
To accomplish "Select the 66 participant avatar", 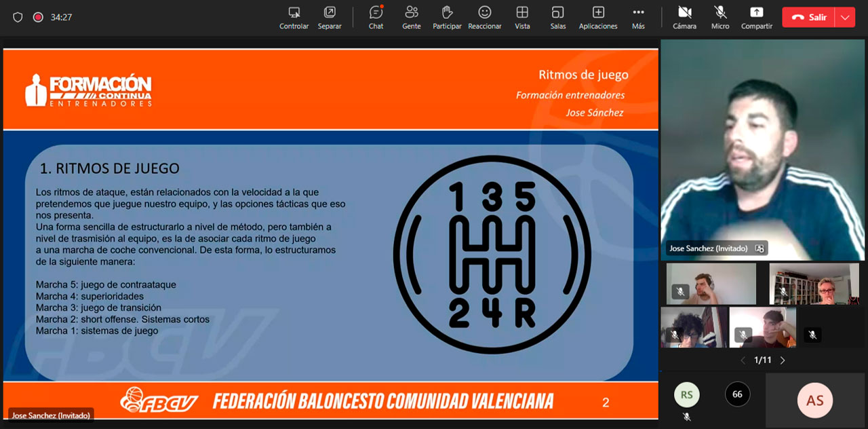I will [737, 394].
